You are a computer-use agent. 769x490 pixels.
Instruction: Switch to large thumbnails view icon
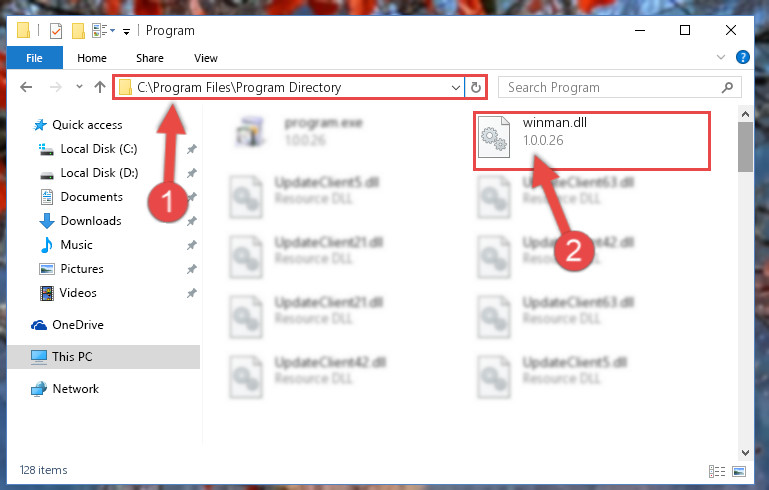[x=739, y=471]
